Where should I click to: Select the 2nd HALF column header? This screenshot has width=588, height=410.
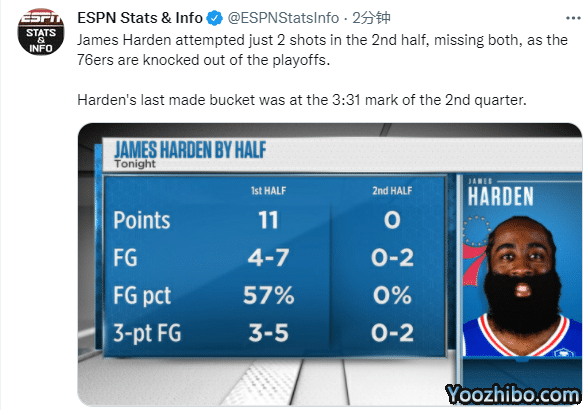click(392, 191)
